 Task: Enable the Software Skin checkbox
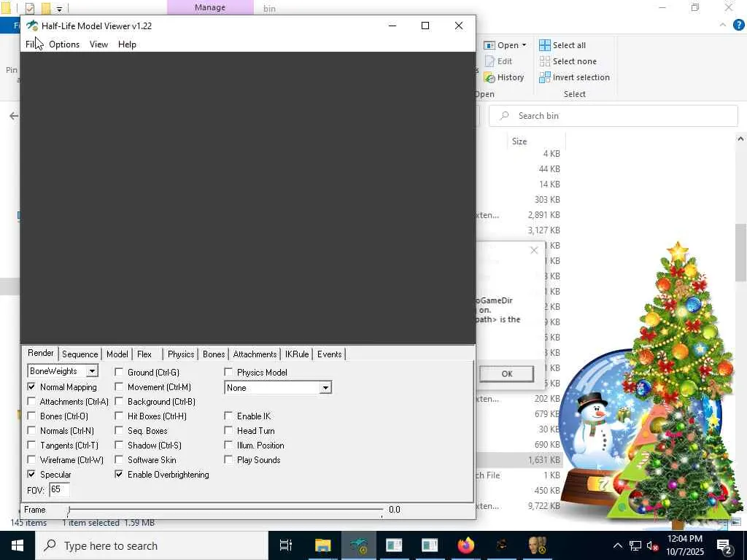[x=119, y=460]
